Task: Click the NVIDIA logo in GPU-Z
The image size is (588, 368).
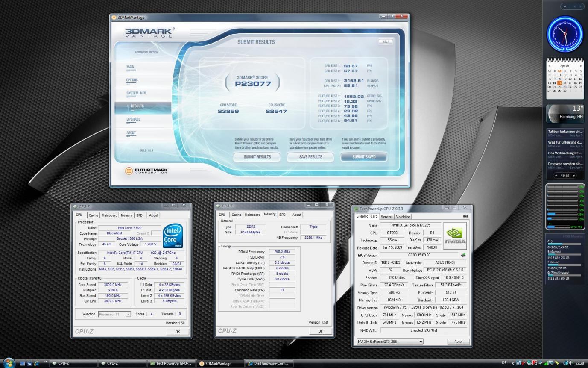Action: click(x=455, y=236)
